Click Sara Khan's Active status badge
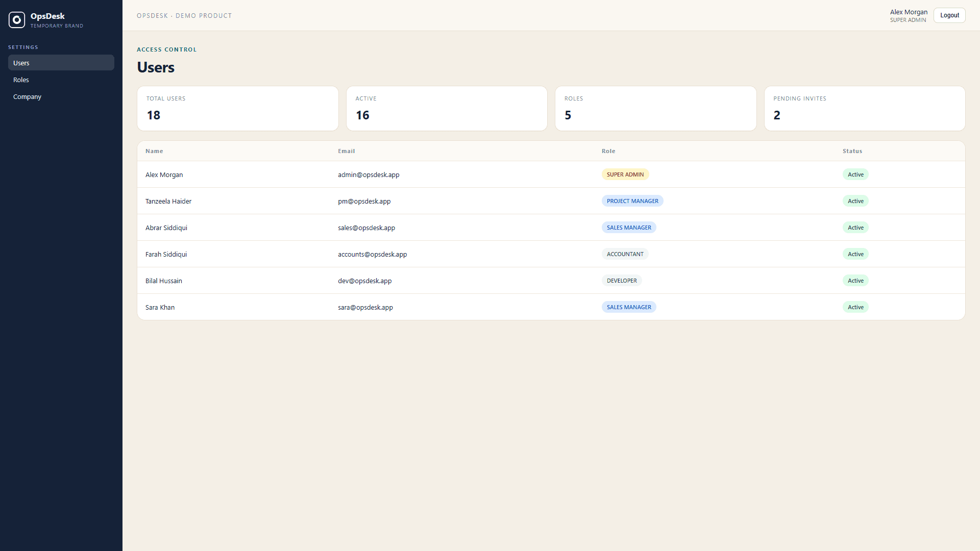980x551 pixels. pos(855,307)
